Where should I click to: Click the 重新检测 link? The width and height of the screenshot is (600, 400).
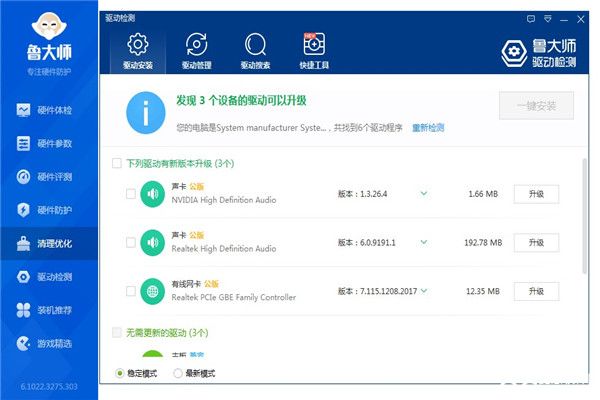click(428, 127)
